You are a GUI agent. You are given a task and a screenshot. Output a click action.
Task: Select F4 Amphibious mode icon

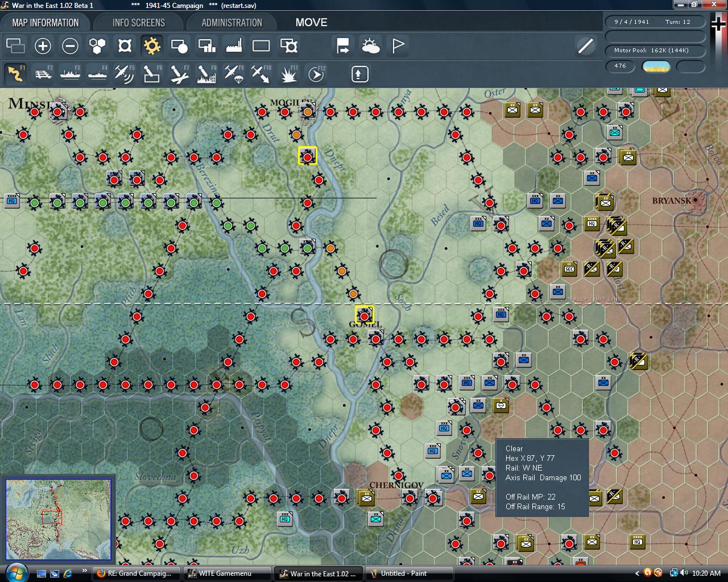[x=97, y=74]
